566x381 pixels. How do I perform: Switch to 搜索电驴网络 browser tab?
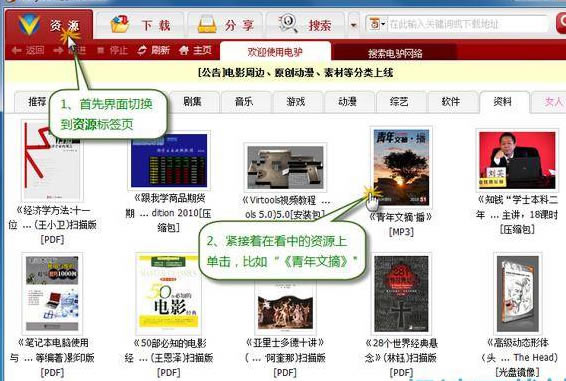coord(395,53)
